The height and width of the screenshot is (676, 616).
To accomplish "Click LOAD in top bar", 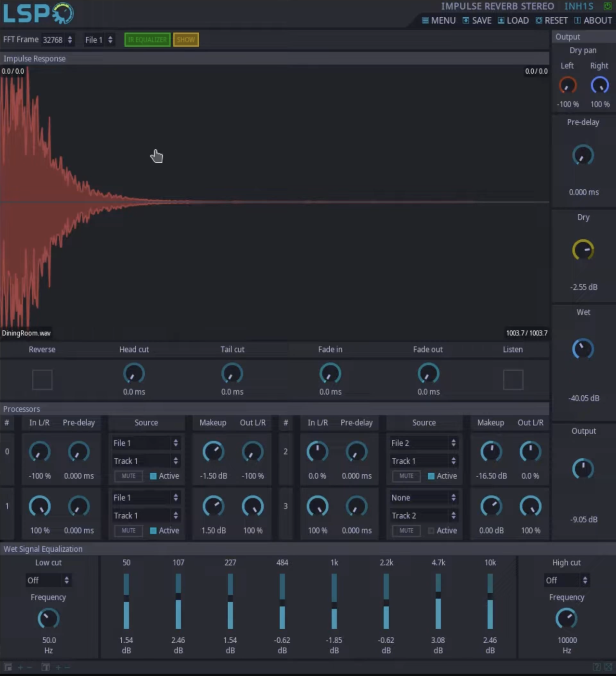I will tap(513, 21).
